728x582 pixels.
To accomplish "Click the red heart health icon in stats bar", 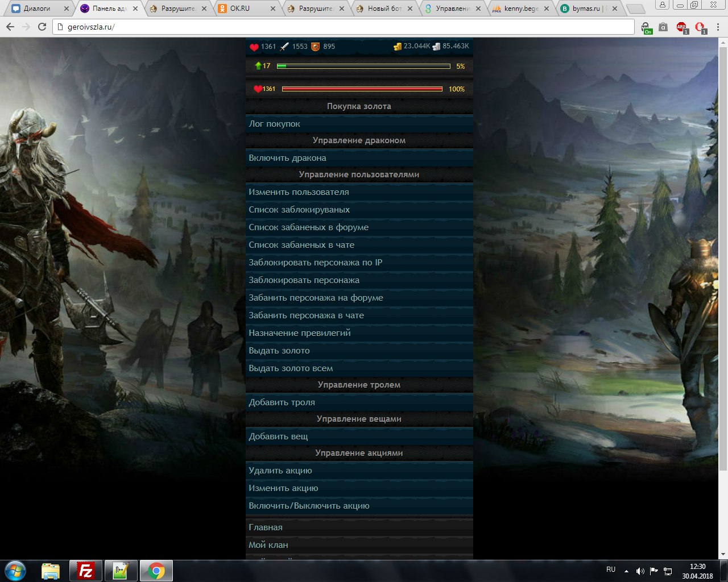I will [254, 47].
